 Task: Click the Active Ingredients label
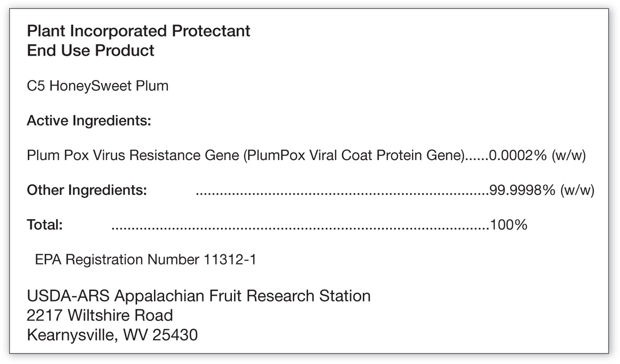coord(89,120)
